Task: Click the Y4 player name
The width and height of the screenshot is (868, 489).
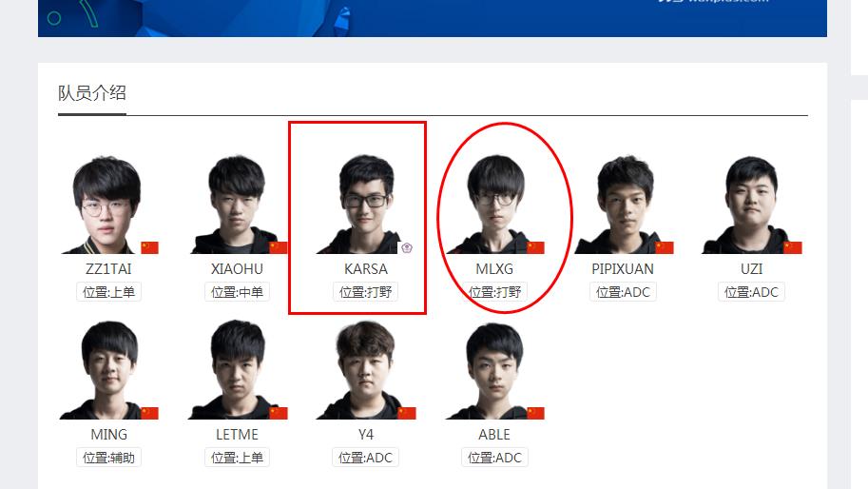Action: 366,435
